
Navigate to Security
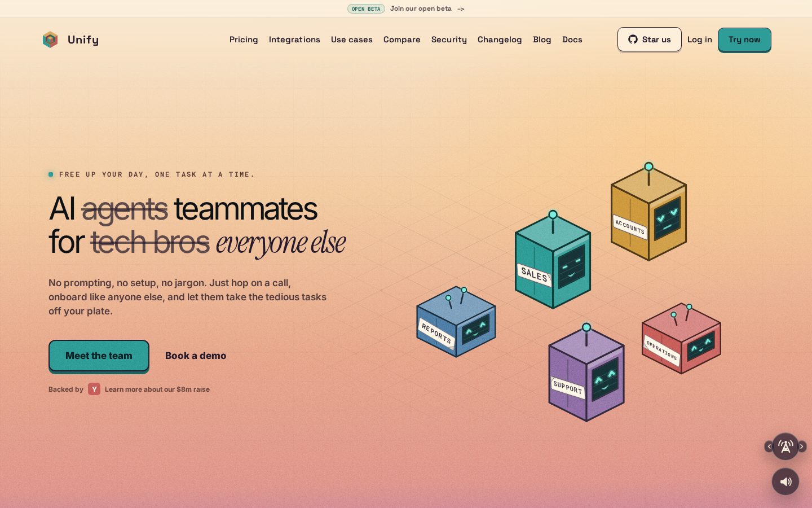[449, 40]
